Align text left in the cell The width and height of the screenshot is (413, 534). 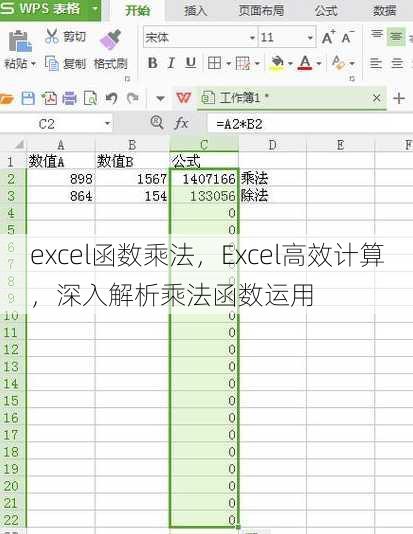pyautogui.click(x=376, y=64)
